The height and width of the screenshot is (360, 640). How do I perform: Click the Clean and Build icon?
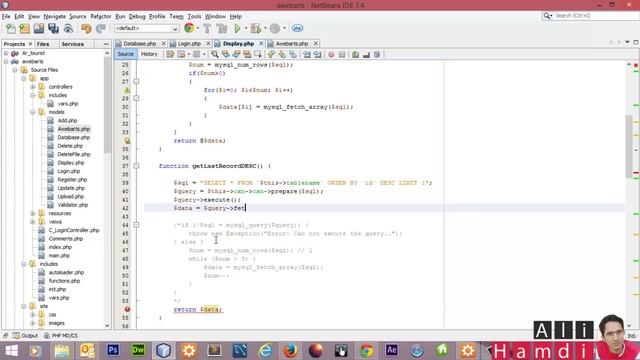[222, 29]
